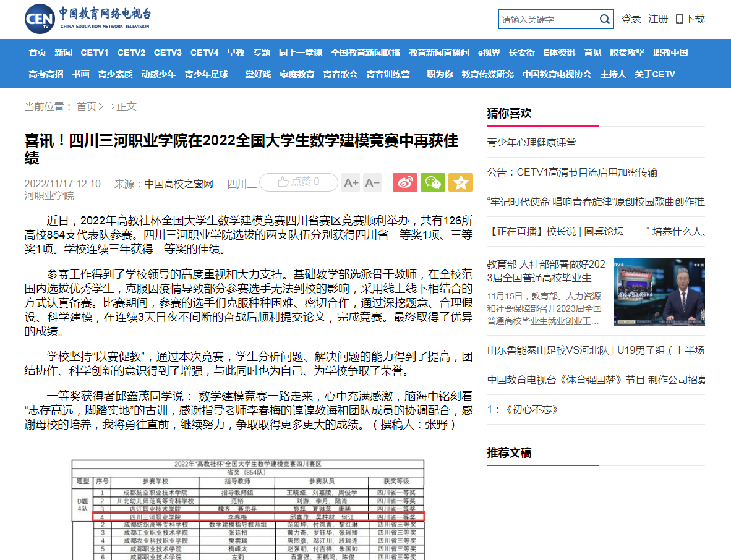Share the article to Qzone star icon
Image resolution: width=731 pixels, height=560 pixels.
460,182
